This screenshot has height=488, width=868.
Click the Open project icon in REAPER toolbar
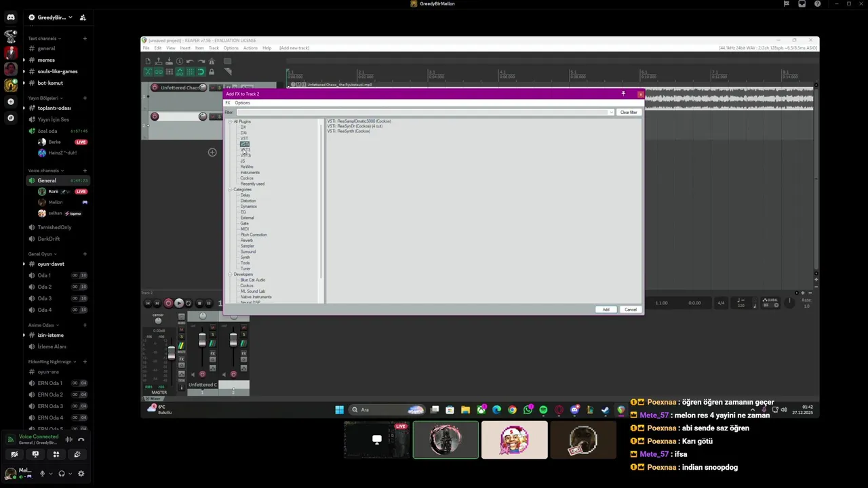(159, 61)
